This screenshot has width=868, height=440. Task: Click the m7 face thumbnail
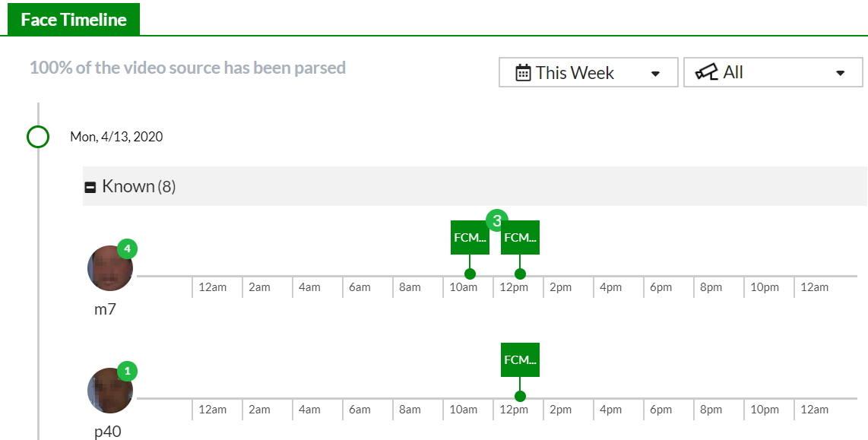pos(110,268)
